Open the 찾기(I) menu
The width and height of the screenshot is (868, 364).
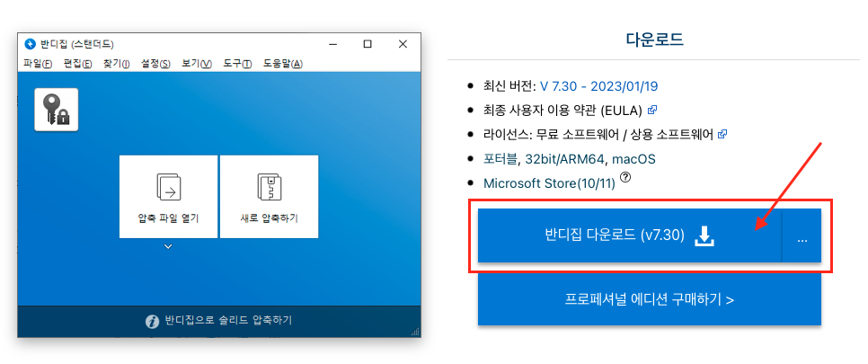(x=116, y=64)
